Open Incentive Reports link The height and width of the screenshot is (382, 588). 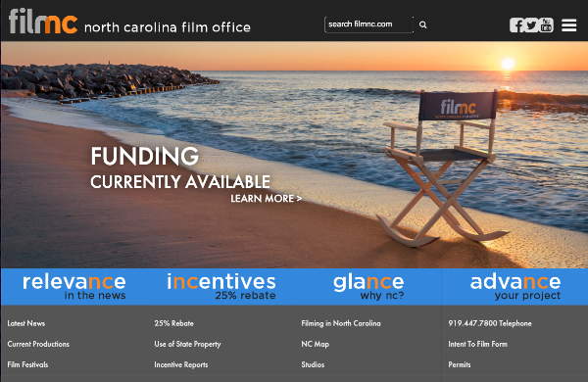[181, 364]
